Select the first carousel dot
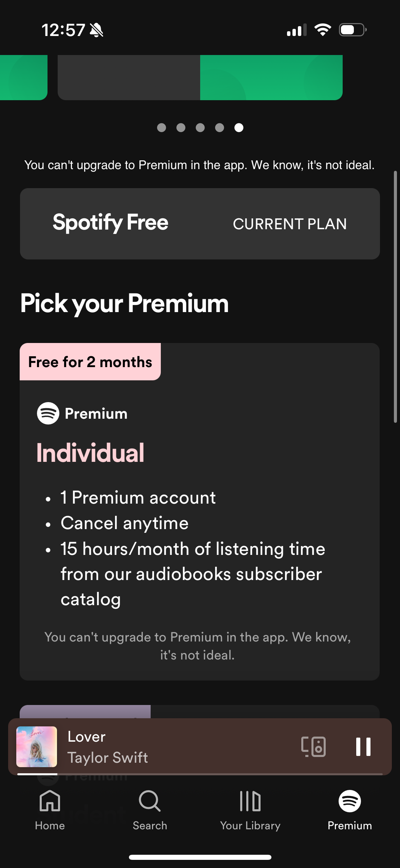This screenshot has width=400, height=868. tap(162, 128)
